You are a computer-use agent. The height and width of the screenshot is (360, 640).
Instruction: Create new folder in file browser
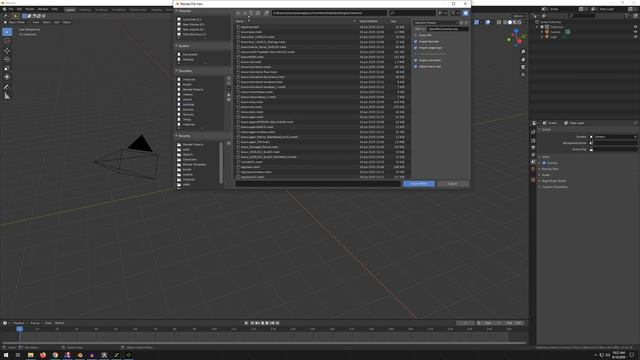(267, 13)
